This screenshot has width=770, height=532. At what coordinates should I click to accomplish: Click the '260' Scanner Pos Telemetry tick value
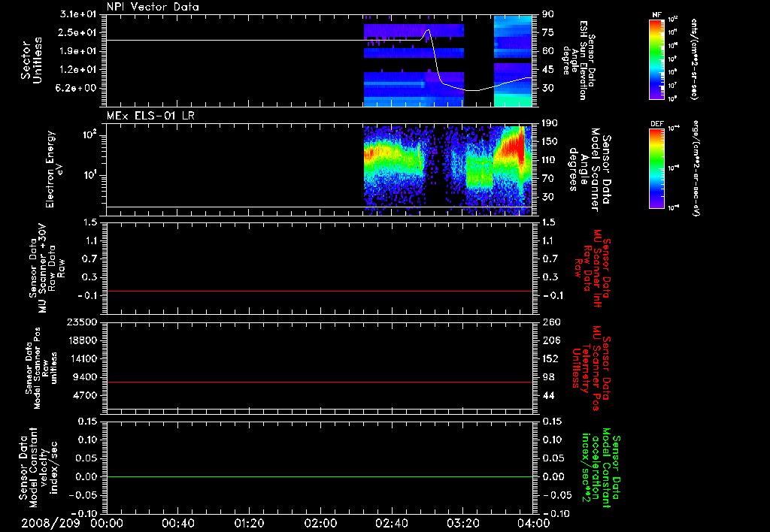[x=551, y=322]
